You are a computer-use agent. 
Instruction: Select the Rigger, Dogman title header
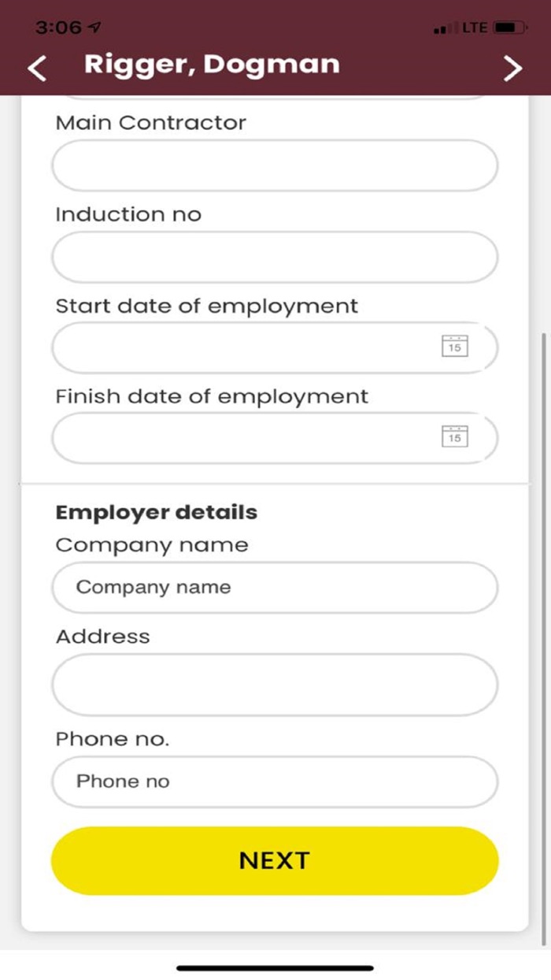tap(213, 65)
